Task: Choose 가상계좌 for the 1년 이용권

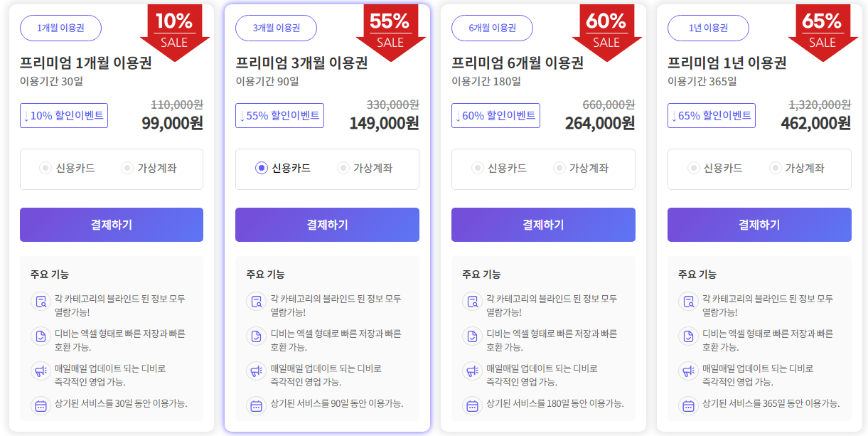Action: [776, 168]
